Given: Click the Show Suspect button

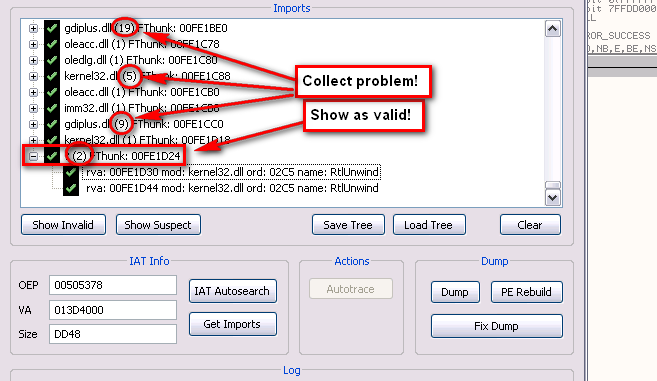Looking at the screenshot, I should point(158,225).
